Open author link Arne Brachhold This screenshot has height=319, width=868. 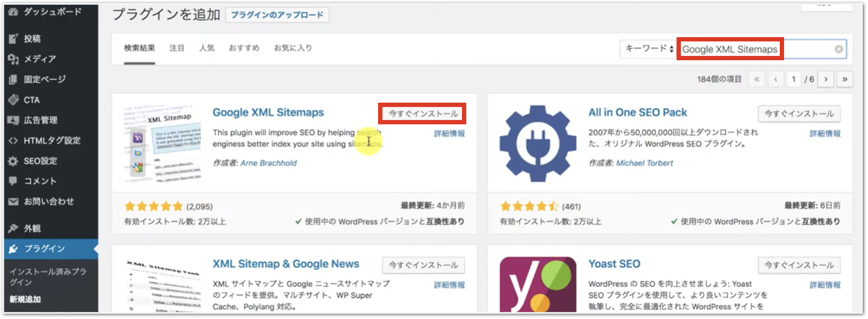(268, 163)
